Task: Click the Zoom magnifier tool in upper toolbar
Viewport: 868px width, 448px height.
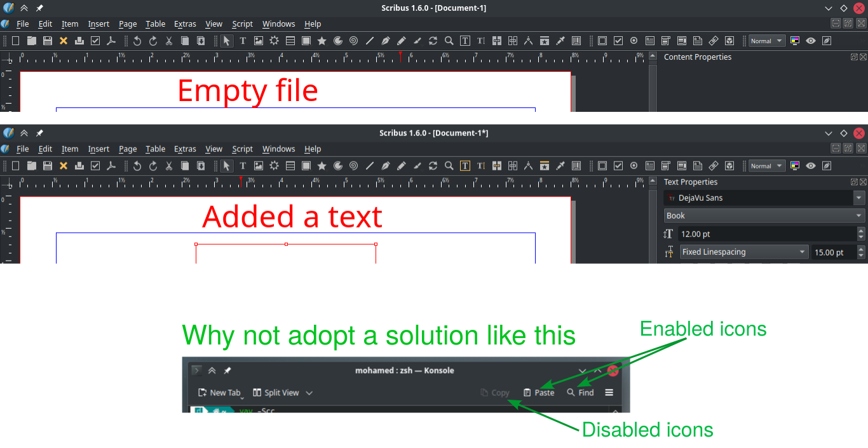Action: [449, 41]
